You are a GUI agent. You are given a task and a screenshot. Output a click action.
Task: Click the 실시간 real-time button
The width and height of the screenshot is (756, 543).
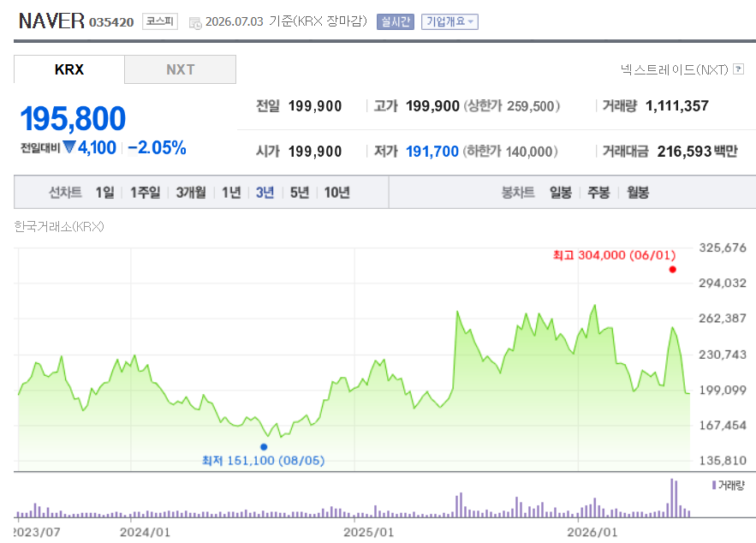(396, 21)
